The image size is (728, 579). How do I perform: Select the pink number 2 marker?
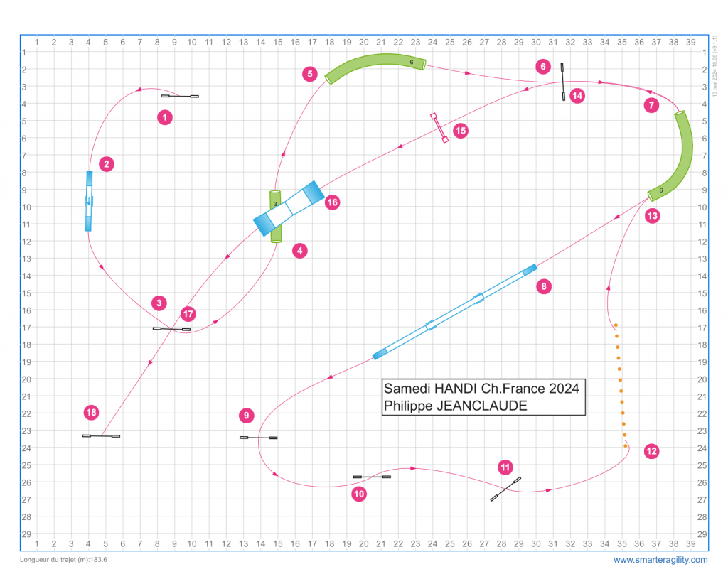[106, 164]
